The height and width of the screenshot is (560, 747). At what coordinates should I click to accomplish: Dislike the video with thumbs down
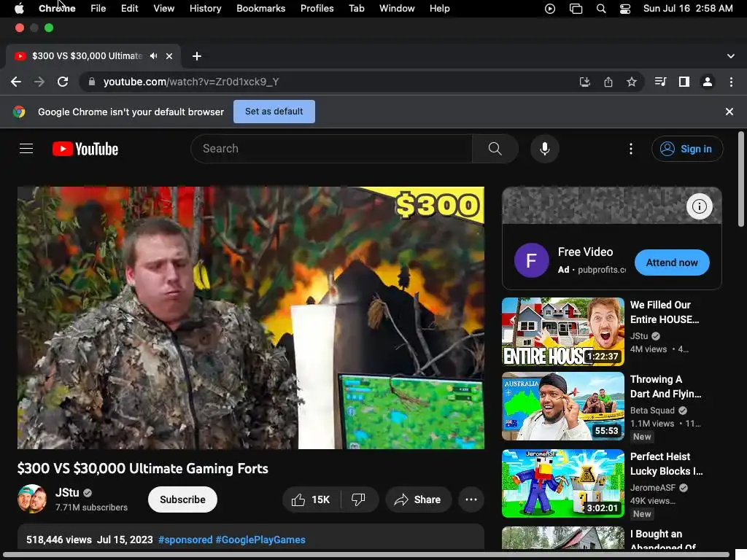pyautogui.click(x=358, y=499)
